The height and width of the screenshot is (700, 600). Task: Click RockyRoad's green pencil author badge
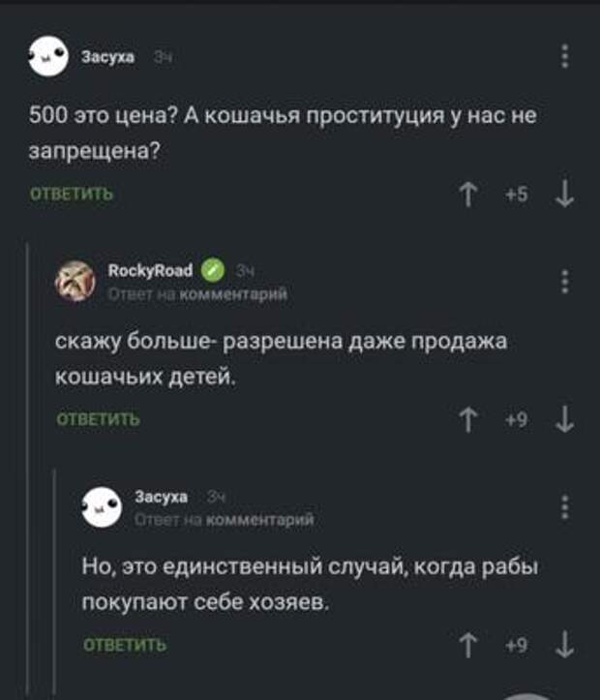[213, 270]
